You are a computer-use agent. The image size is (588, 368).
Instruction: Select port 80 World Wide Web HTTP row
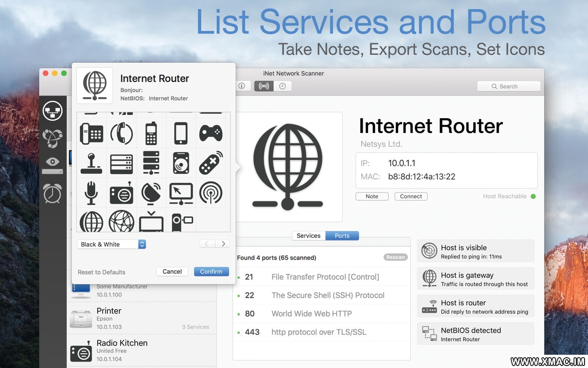coord(321,314)
